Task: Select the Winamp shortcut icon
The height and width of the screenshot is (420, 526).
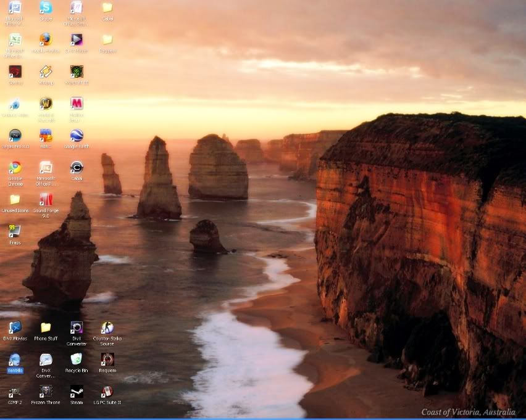Action: point(46,72)
